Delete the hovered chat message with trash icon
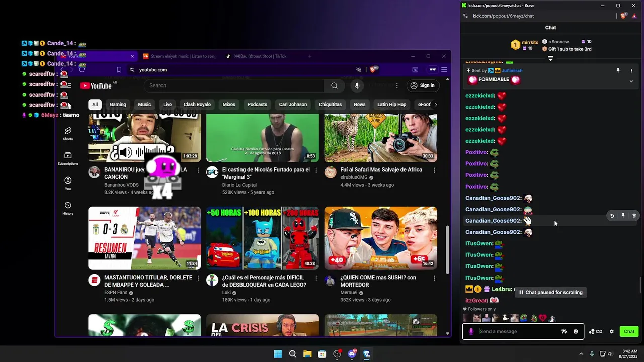 coord(634,216)
